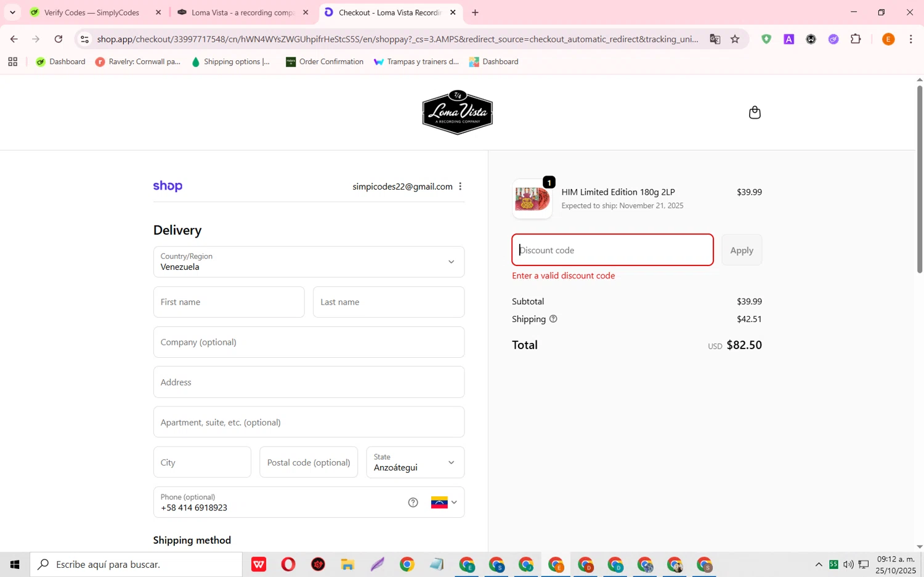The image size is (924, 577).
Task: Open the Shipping options bookmark
Action: (x=230, y=62)
